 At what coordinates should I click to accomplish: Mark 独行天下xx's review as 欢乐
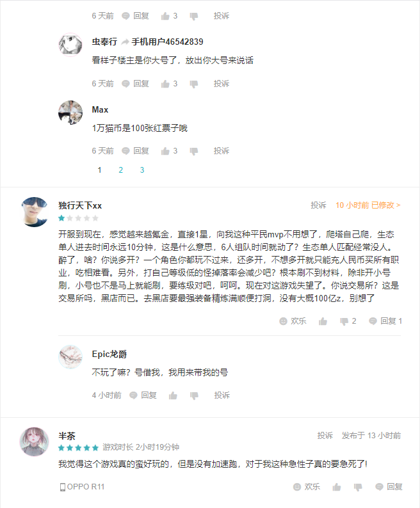[x=293, y=321]
